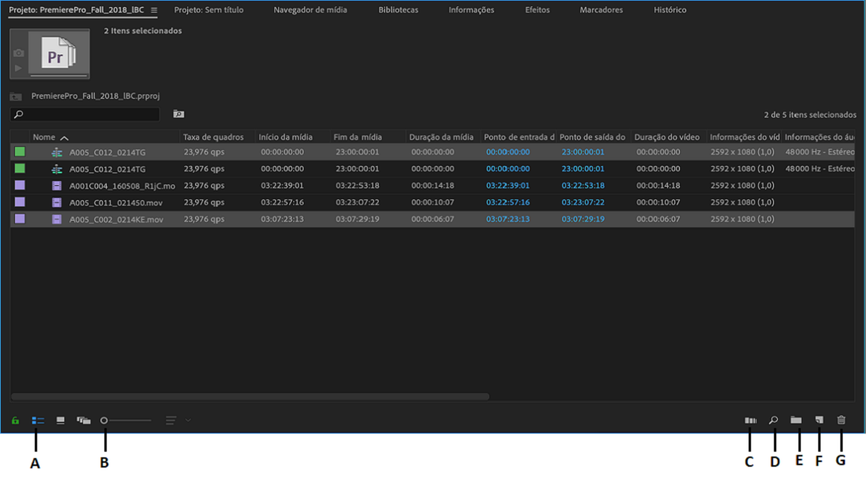Open the Project panel hamburger menu
This screenshot has width=868, height=481.
pos(154,10)
